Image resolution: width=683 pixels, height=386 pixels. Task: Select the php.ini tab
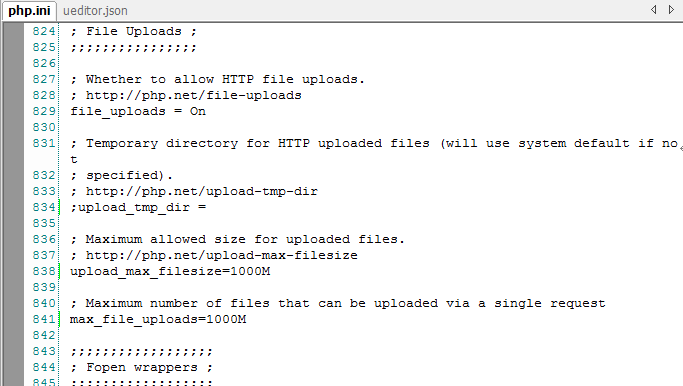[x=29, y=10]
